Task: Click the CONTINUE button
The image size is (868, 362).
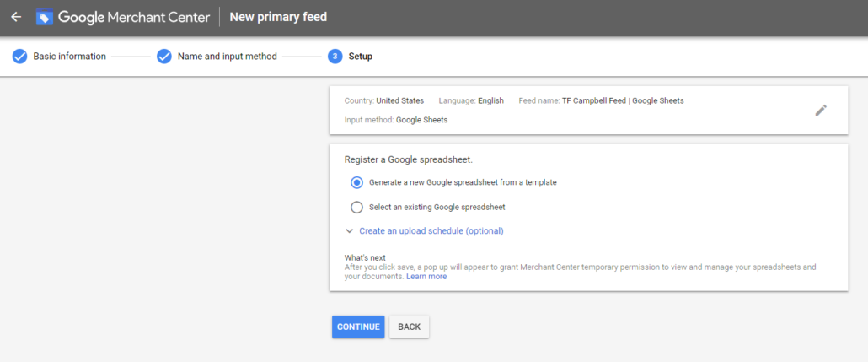Action: [358, 327]
